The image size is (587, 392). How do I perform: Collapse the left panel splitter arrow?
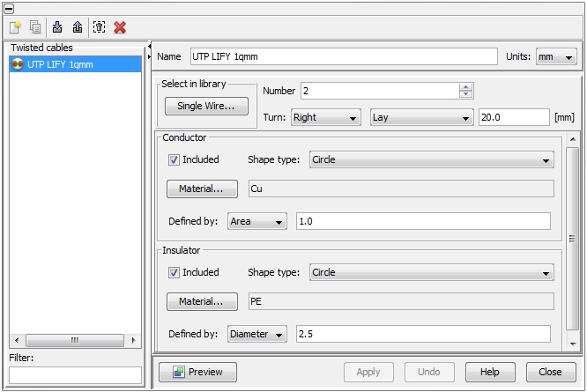pyautogui.click(x=149, y=46)
